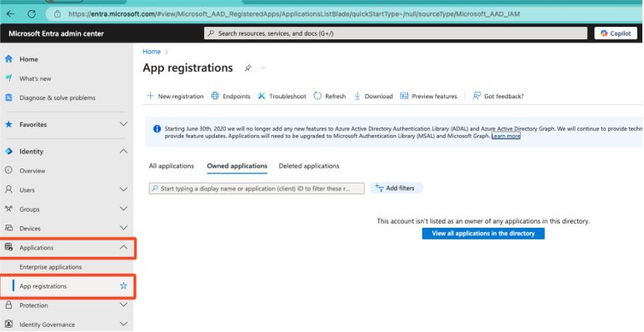
Task: Click the Copilot logo icon
Action: [x=604, y=33]
